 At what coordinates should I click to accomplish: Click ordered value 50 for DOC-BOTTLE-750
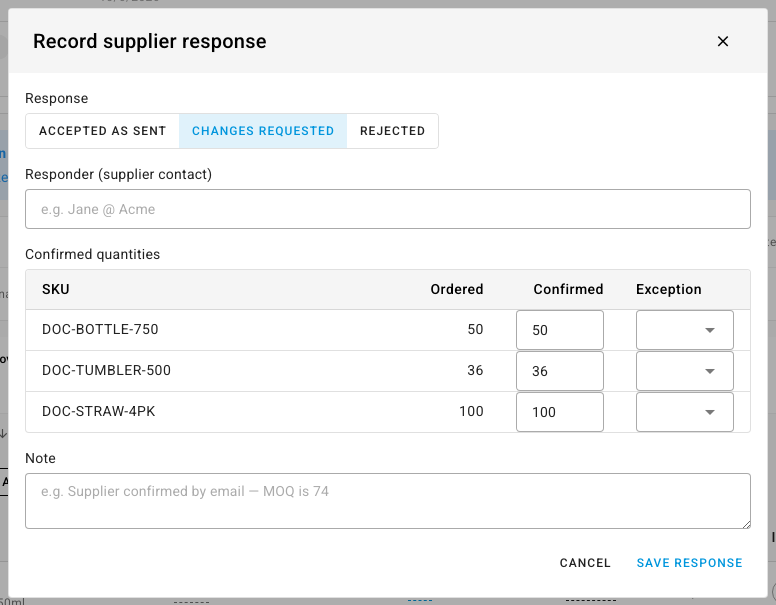(475, 330)
